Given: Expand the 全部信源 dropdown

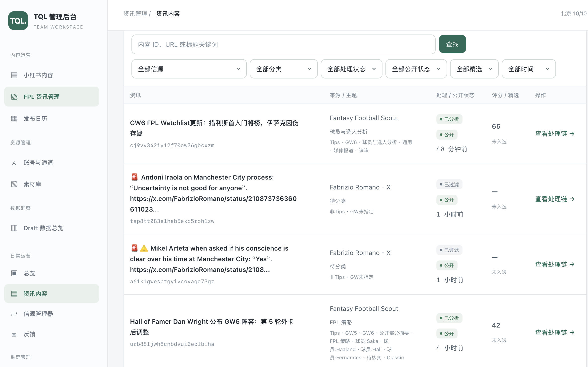Looking at the screenshot, I should 189,69.
